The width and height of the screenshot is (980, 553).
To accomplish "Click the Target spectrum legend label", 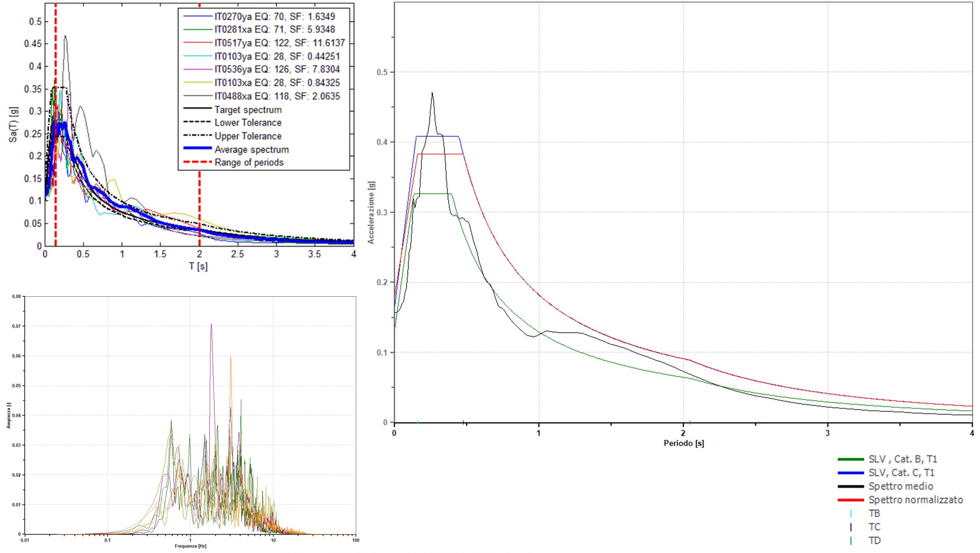I will [x=248, y=110].
